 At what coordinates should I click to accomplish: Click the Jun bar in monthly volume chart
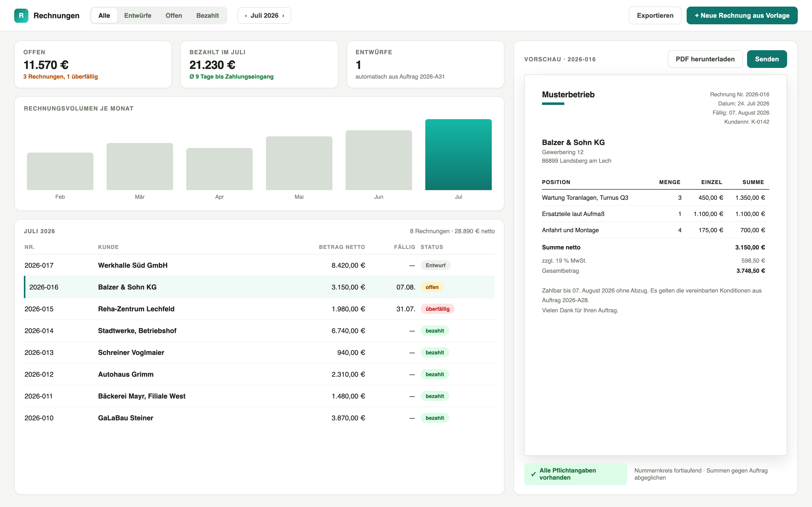(x=379, y=160)
